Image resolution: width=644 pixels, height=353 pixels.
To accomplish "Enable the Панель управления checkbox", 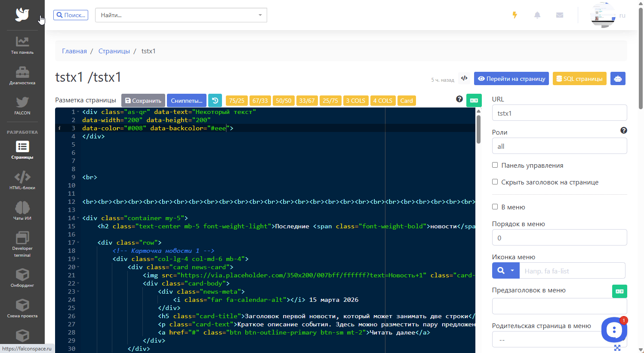I will point(495,165).
